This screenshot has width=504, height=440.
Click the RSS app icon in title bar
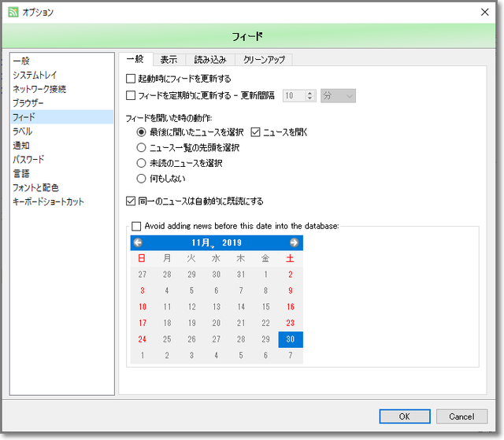click(x=13, y=13)
